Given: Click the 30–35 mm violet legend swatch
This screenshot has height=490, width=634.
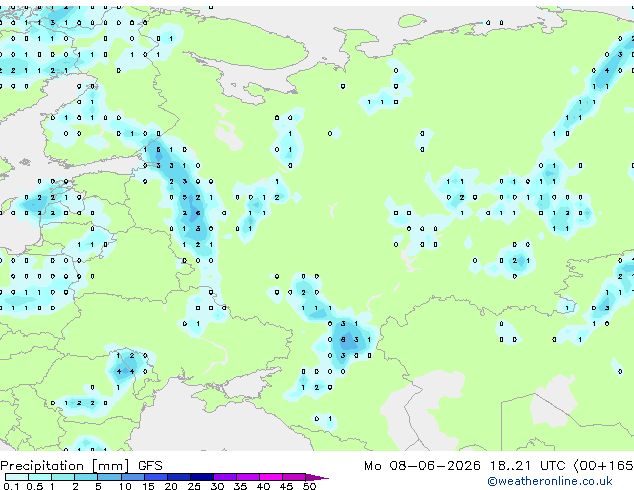Looking at the screenshot, I should click(x=224, y=477).
